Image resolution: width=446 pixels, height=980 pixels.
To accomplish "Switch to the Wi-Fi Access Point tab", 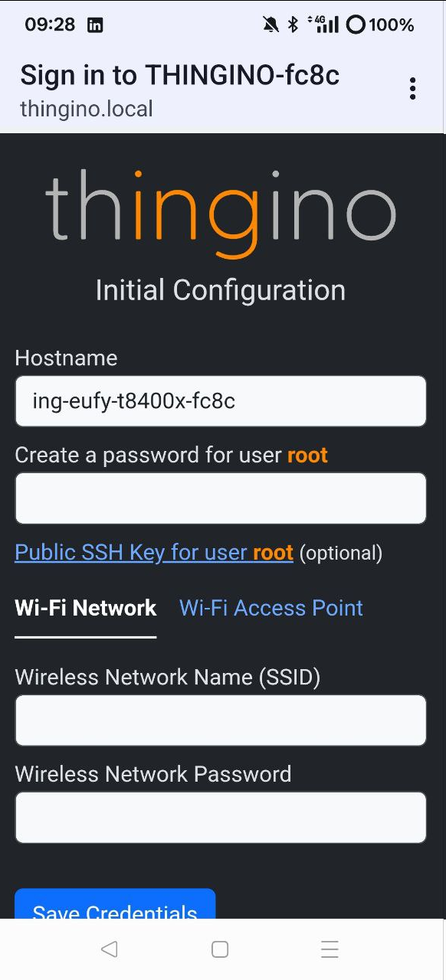I will click(271, 608).
